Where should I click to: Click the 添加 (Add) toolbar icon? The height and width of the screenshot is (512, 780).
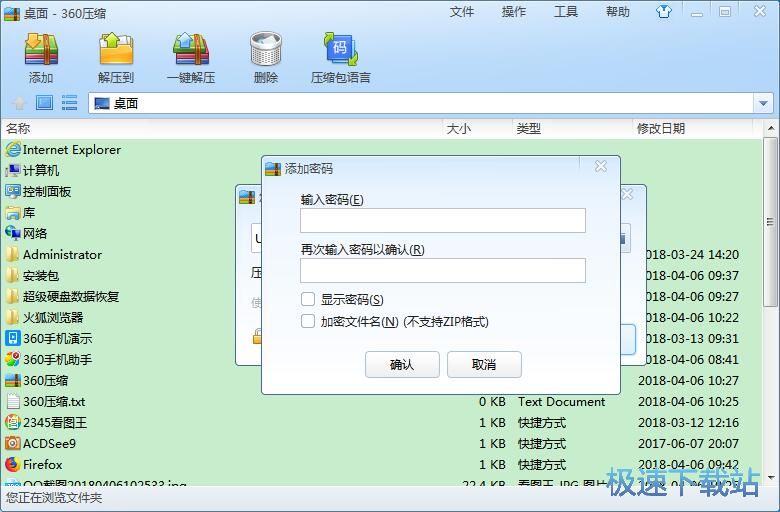pyautogui.click(x=41, y=50)
